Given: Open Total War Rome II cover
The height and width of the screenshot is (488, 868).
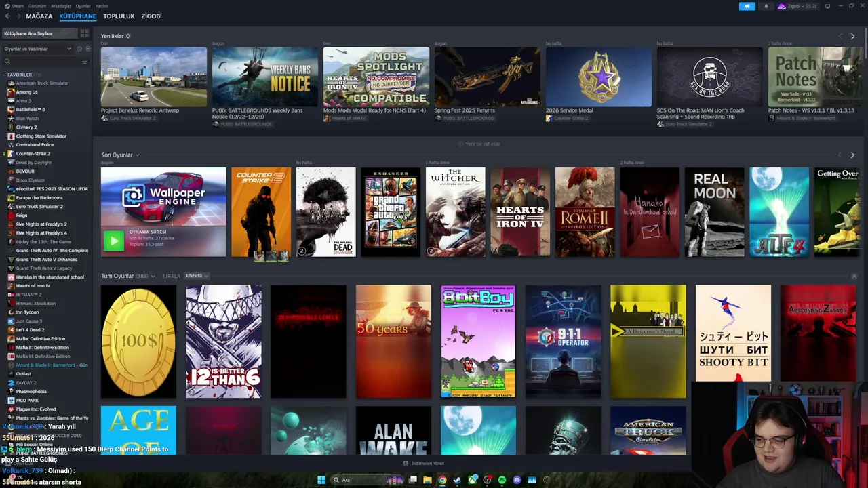Looking at the screenshot, I should (585, 212).
